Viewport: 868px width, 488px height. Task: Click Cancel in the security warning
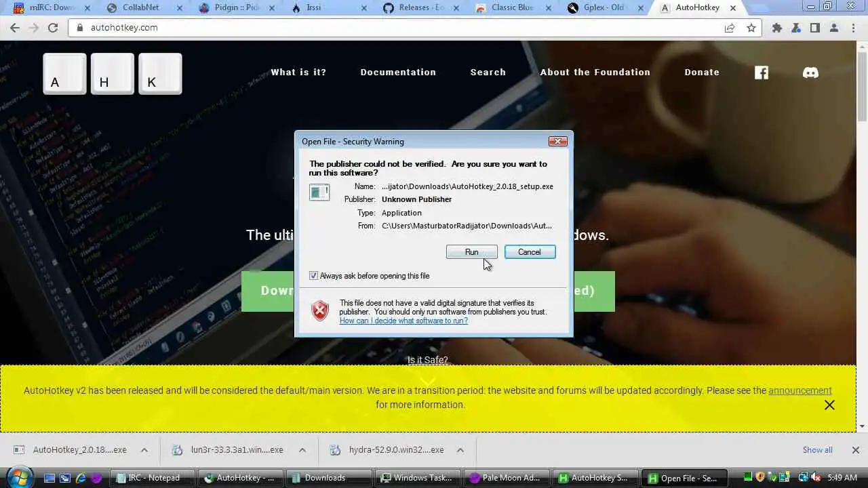(530, 252)
